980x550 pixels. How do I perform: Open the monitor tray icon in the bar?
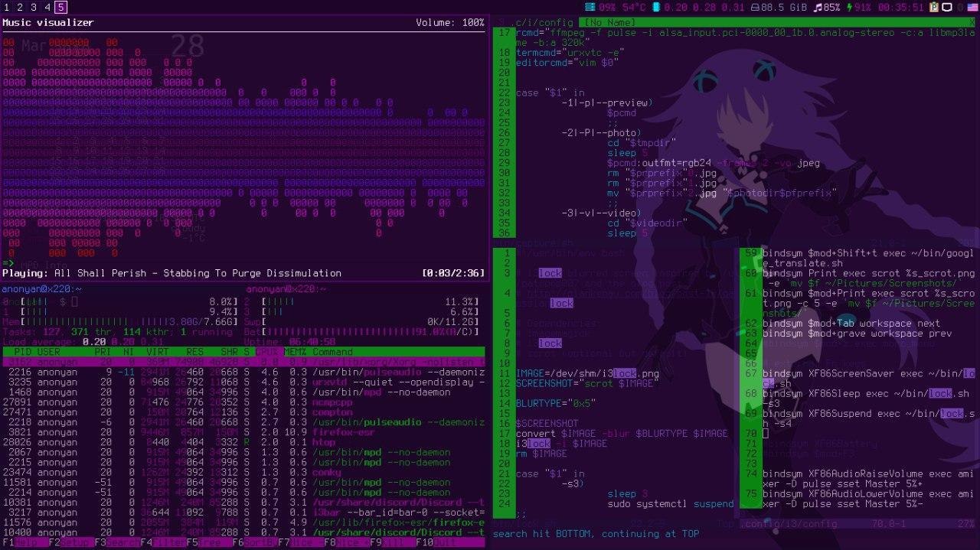tap(947, 7)
